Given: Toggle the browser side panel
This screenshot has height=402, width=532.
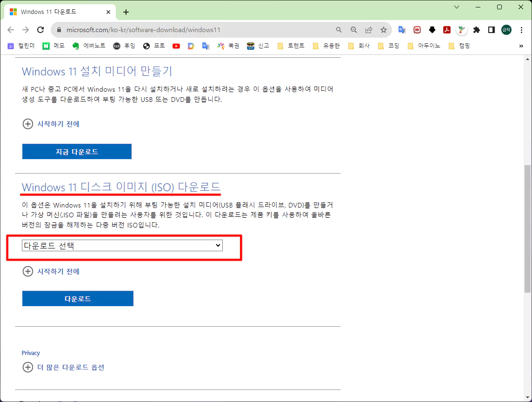Looking at the screenshot, I should pyautogui.click(x=491, y=30).
